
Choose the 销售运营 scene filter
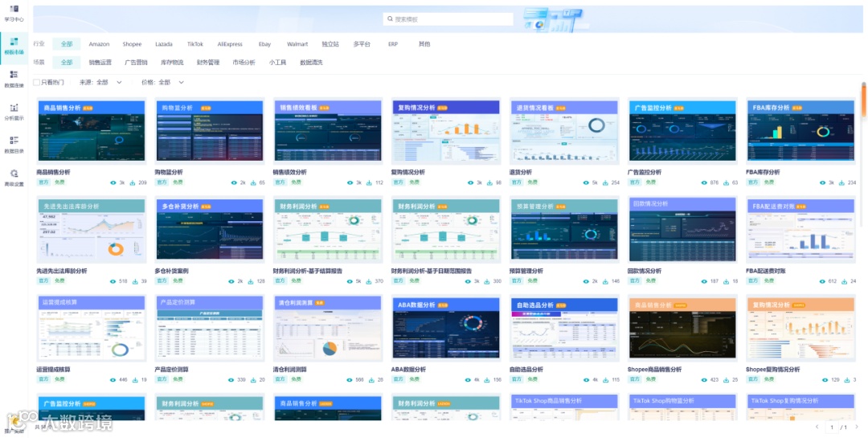[x=100, y=63]
